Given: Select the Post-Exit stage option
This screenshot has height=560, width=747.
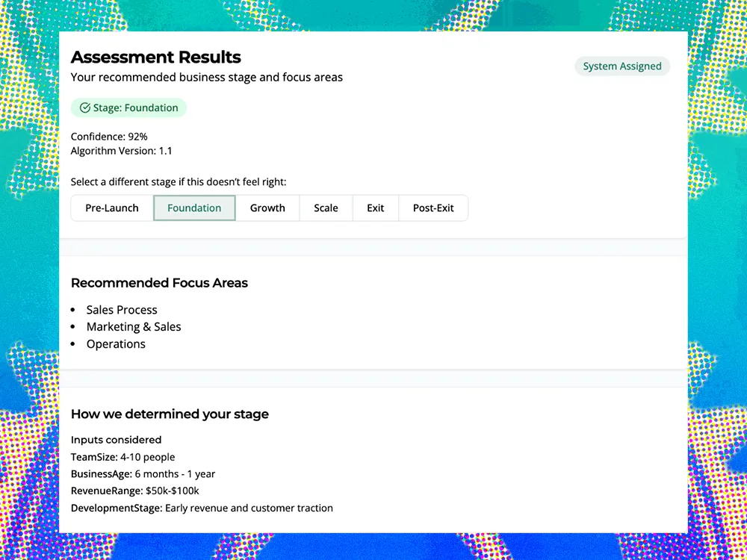Looking at the screenshot, I should click(433, 208).
